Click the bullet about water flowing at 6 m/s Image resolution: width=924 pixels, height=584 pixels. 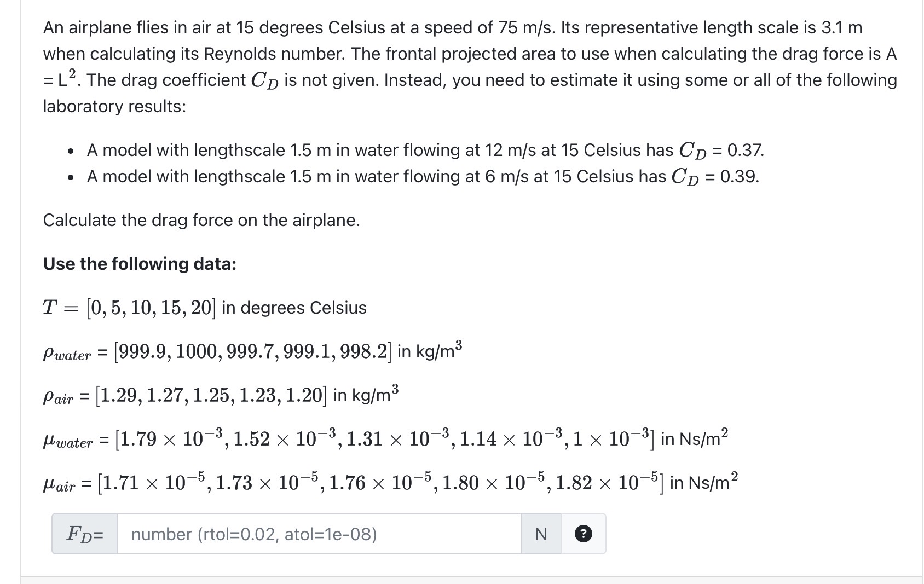point(423,176)
